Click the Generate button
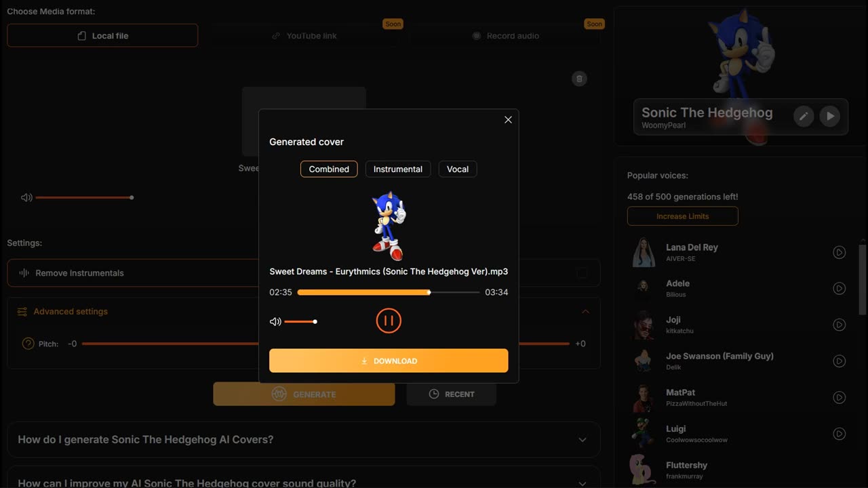Viewport: 868px width, 488px height. pyautogui.click(x=304, y=394)
